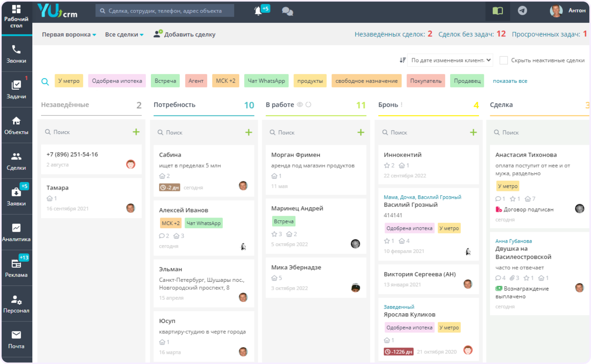
Task: Toggle the Одобрена ипотека tag filter
Action: [117, 81]
